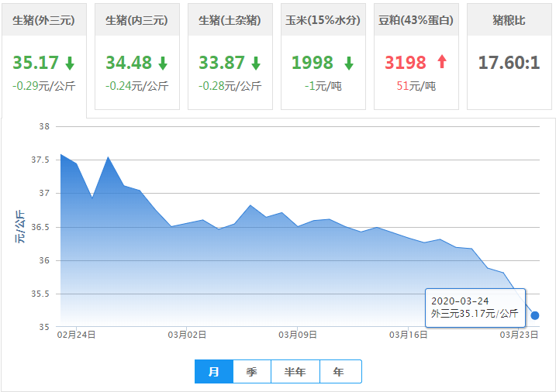Screen dimensions: 556x392
Task: Click the green down arrow beside 33.87
Action: tap(256, 64)
